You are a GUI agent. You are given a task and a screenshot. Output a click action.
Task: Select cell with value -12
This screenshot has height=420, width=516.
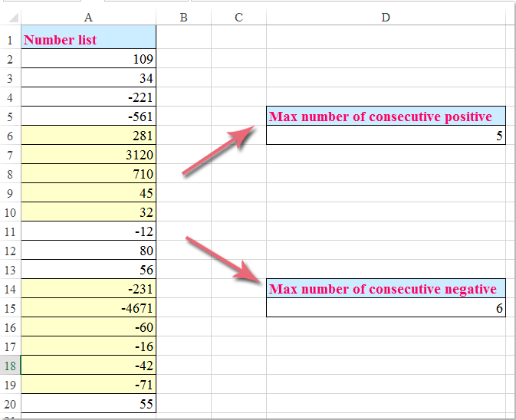pos(89,231)
